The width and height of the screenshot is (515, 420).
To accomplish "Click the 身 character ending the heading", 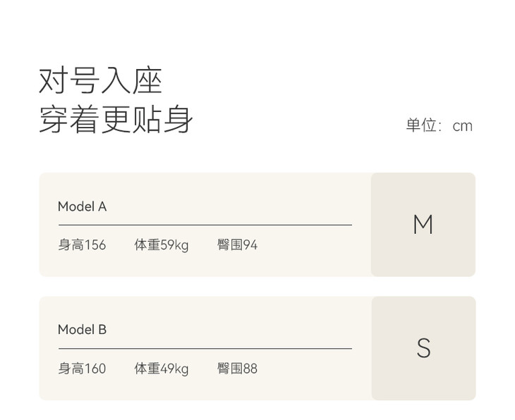I will (178, 119).
